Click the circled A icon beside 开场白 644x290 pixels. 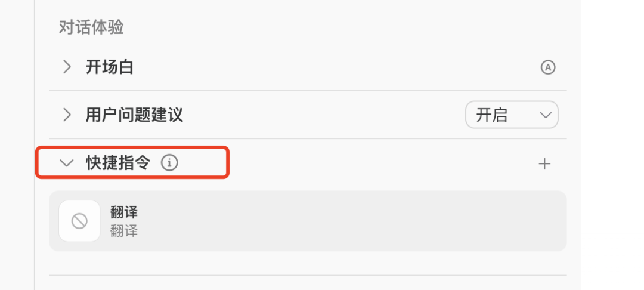(x=547, y=67)
